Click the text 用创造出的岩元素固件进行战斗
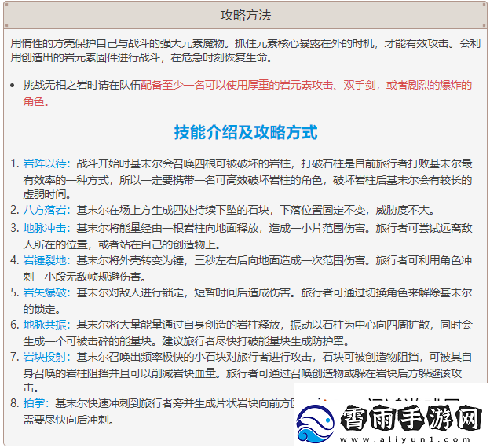This screenshot has height=448, width=490. (85, 57)
